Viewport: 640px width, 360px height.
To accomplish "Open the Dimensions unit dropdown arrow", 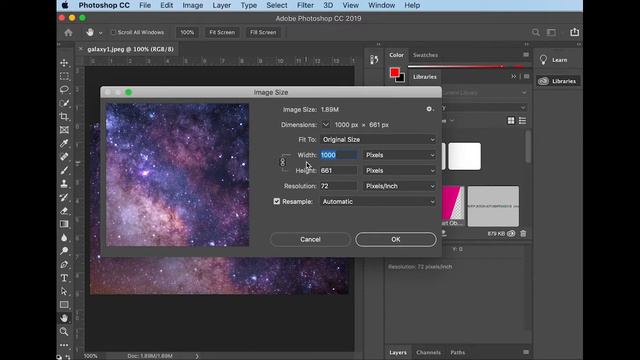I will (325, 124).
